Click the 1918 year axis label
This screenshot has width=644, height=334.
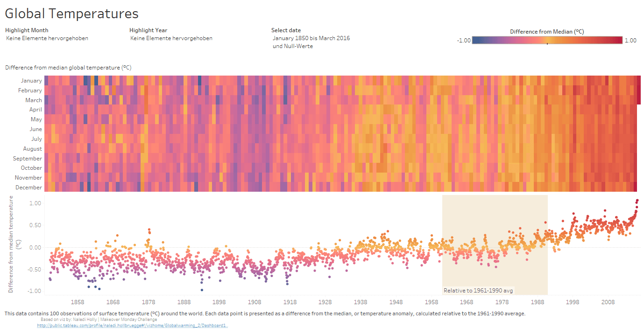pyautogui.click(x=290, y=302)
